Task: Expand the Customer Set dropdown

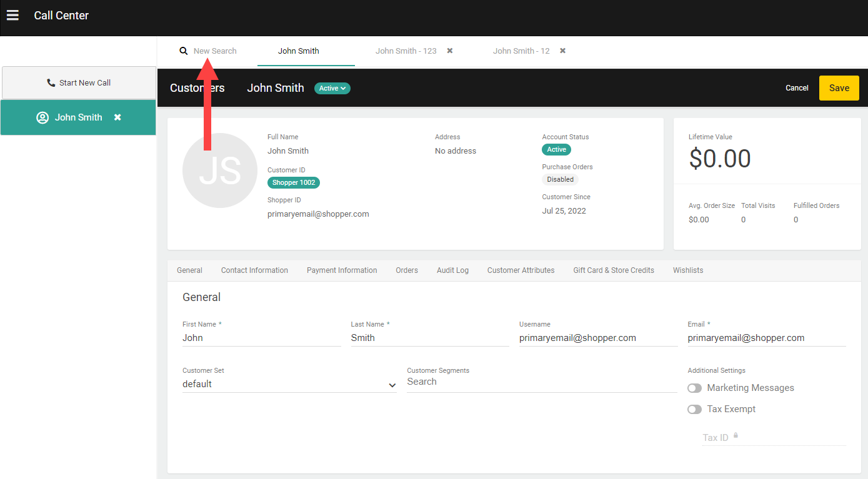Action: click(x=392, y=385)
